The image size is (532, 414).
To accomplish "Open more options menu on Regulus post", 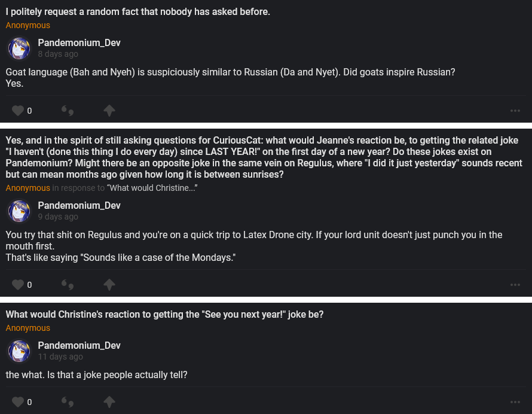I will (515, 285).
